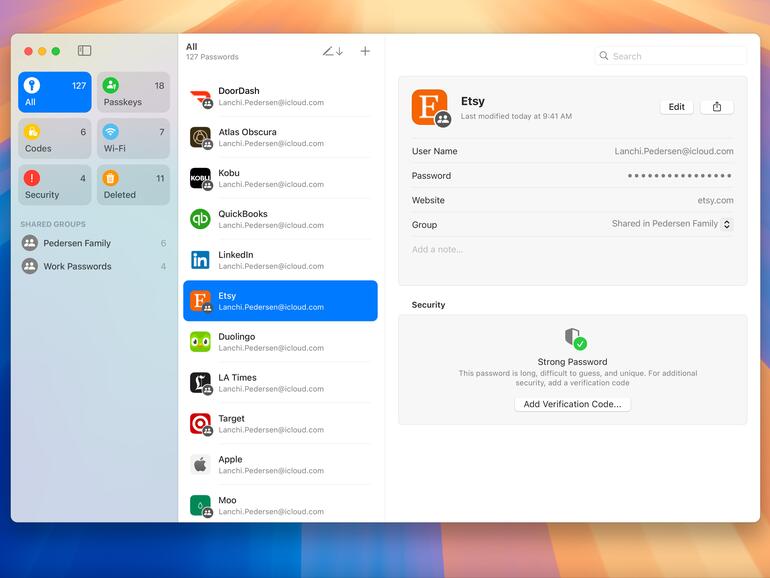Select the DoorDash entry
This screenshot has width=770, height=578.
coord(280,97)
